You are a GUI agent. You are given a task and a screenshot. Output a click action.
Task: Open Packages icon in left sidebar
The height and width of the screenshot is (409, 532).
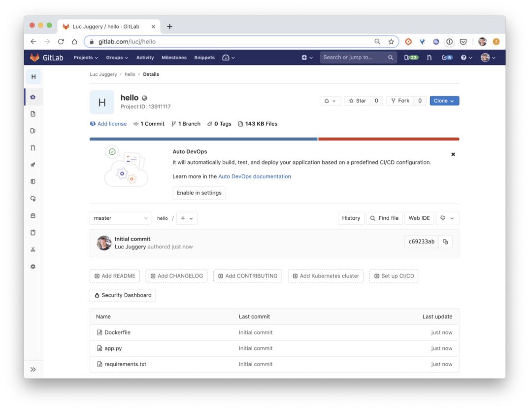[x=33, y=215]
